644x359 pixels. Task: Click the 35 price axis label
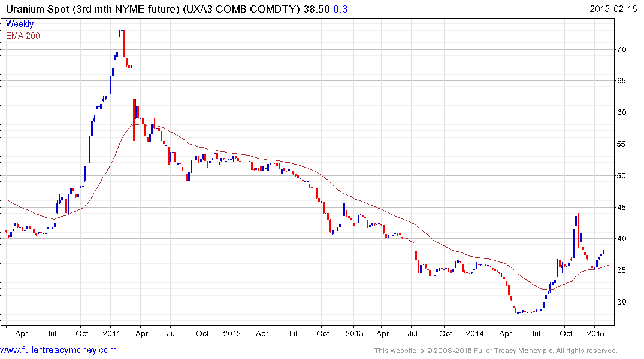click(621, 270)
